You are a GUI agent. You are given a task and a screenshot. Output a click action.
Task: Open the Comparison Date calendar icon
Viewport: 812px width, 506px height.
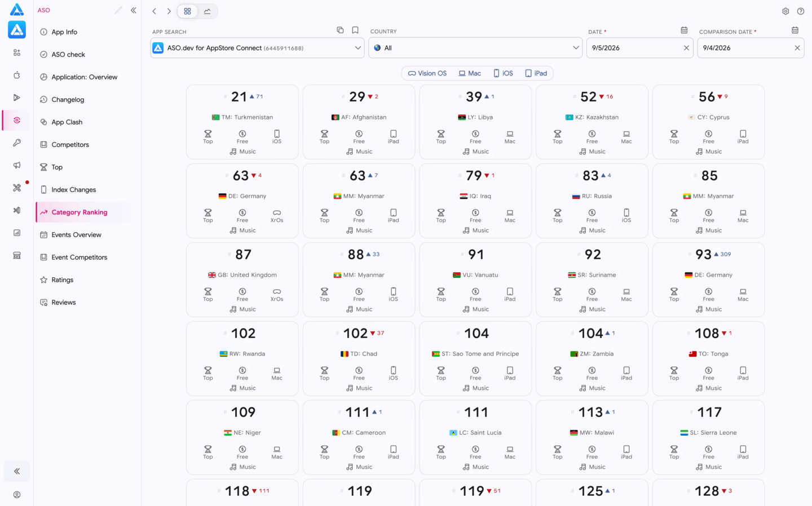tap(795, 30)
